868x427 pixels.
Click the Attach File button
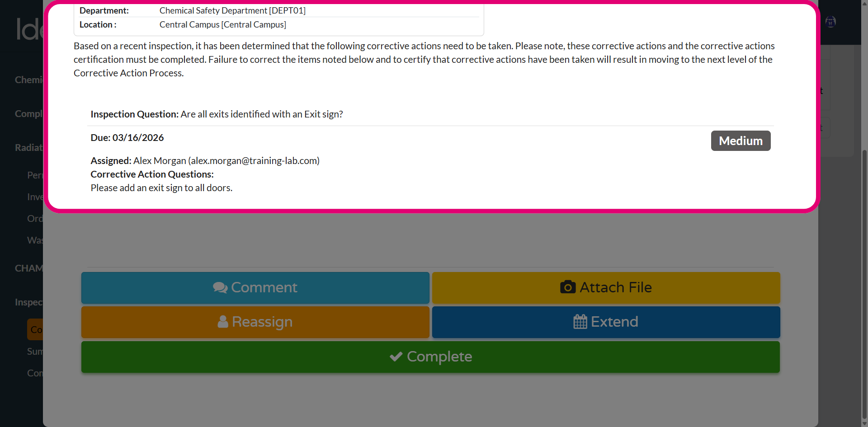[x=606, y=288]
